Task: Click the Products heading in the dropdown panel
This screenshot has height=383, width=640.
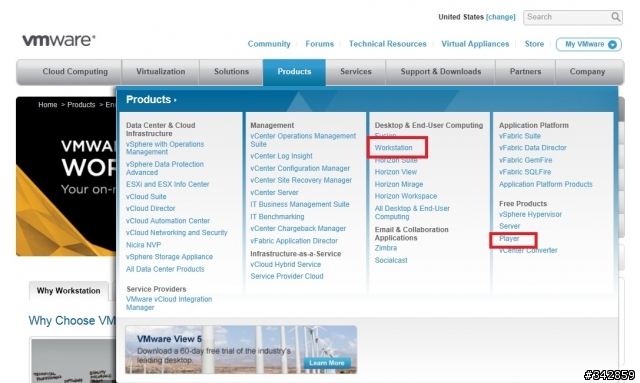Action: pyautogui.click(x=151, y=100)
